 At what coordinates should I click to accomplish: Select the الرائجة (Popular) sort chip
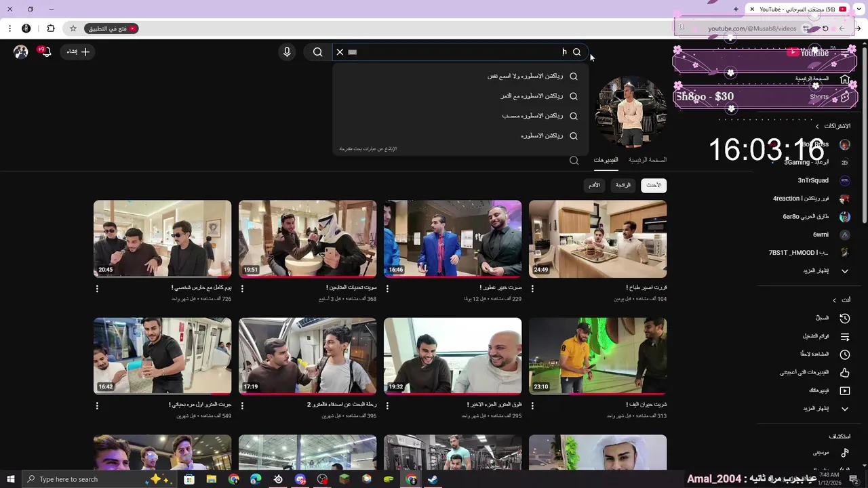pos(623,185)
